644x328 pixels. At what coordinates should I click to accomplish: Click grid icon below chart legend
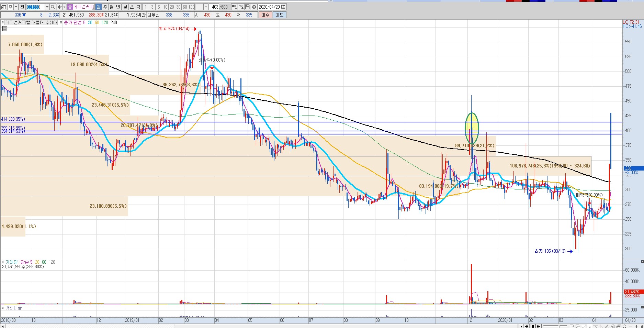4,29
